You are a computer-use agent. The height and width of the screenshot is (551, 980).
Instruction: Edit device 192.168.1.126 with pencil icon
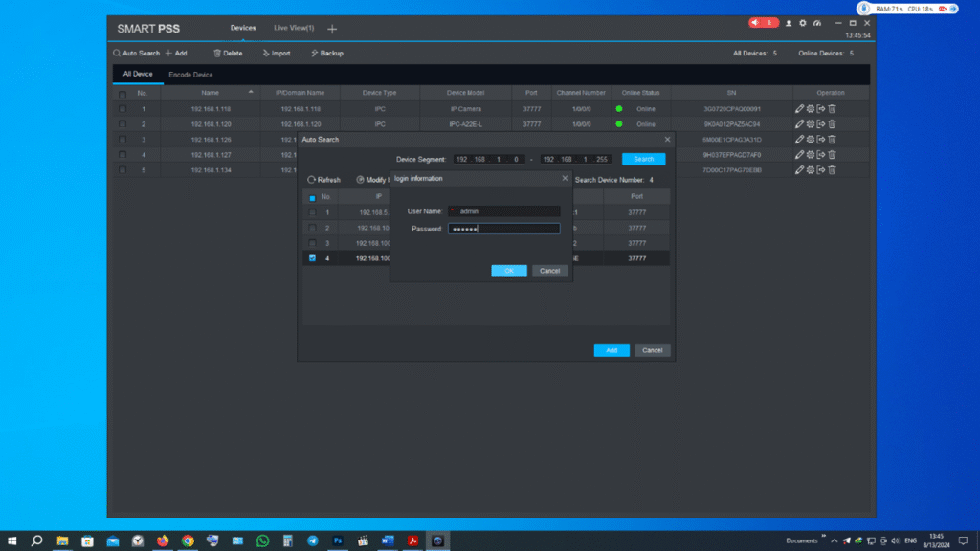799,140
